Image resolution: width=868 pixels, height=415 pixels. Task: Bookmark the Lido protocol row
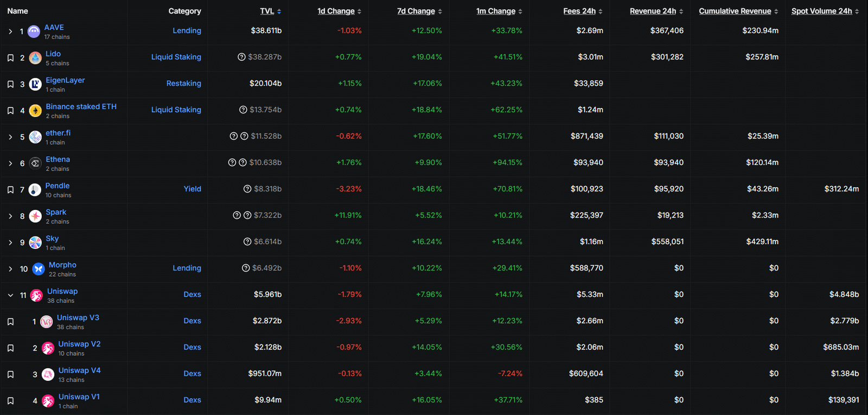pyautogui.click(x=10, y=58)
